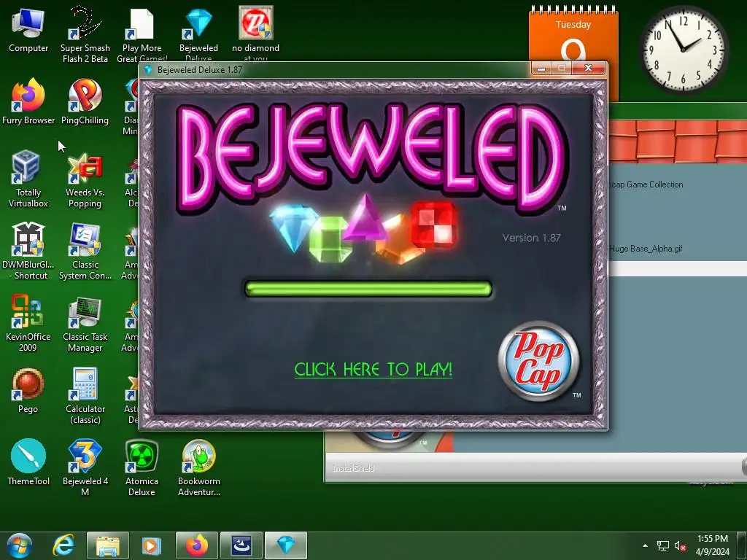Click the muted volume tray icon
Image resolution: width=747 pixels, height=560 pixels.
click(680, 545)
